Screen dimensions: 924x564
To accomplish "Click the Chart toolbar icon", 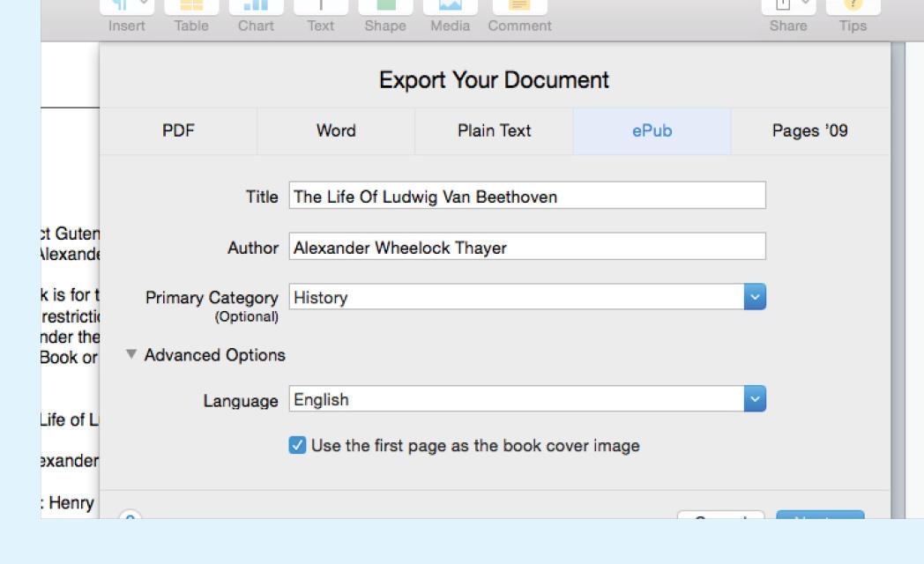I will pos(256,7).
